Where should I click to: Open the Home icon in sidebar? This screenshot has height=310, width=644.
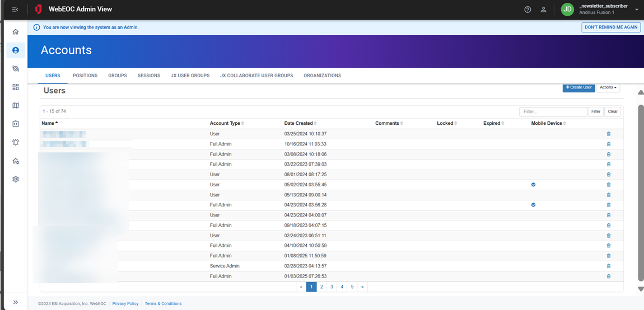(x=16, y=32)
